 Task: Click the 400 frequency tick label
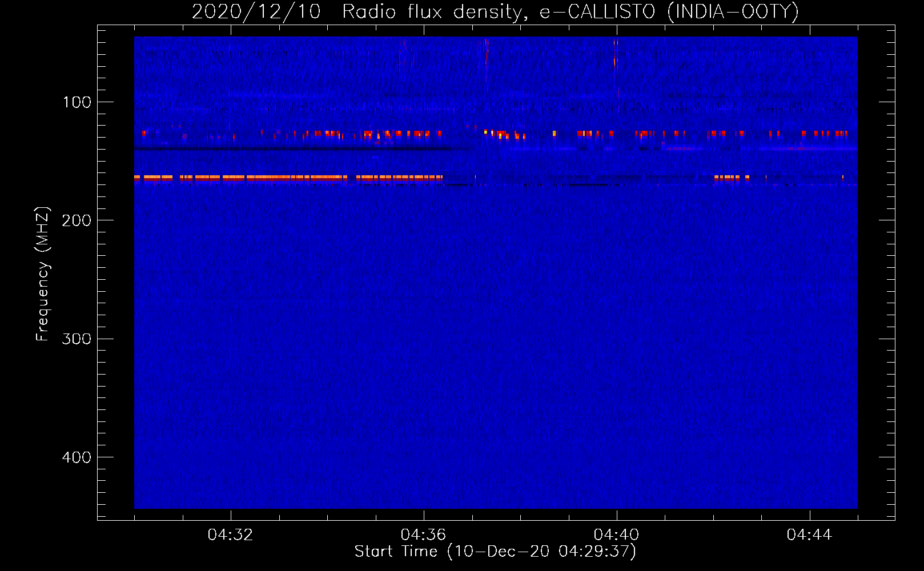click(77, 457)
